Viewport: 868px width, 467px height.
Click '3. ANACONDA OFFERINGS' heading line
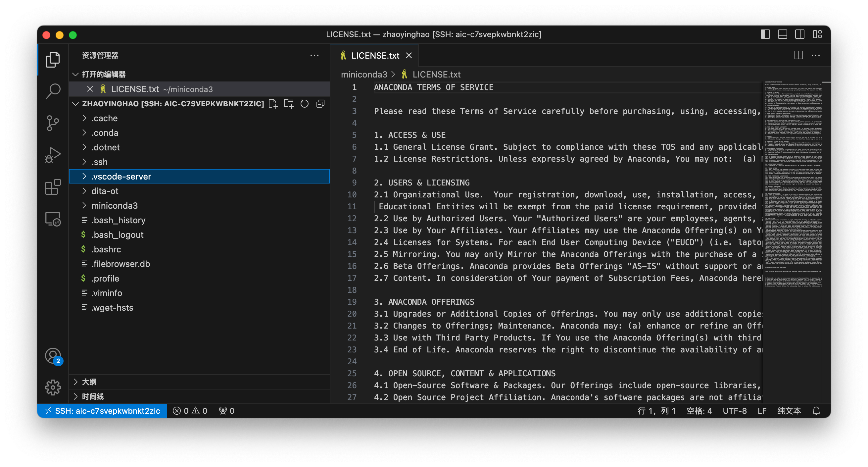[424, 302]
